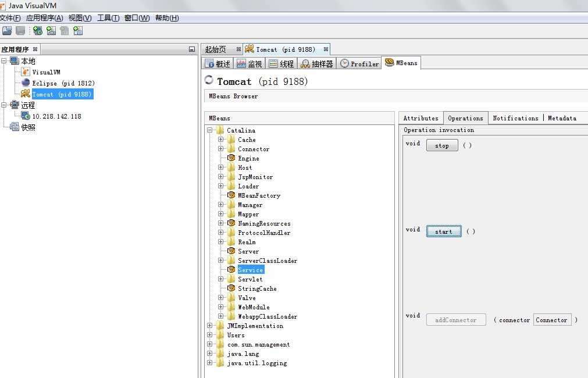Click the NamingResources bean icon
This screenshot has width=588, height=378.
click(x=231, y=223)
